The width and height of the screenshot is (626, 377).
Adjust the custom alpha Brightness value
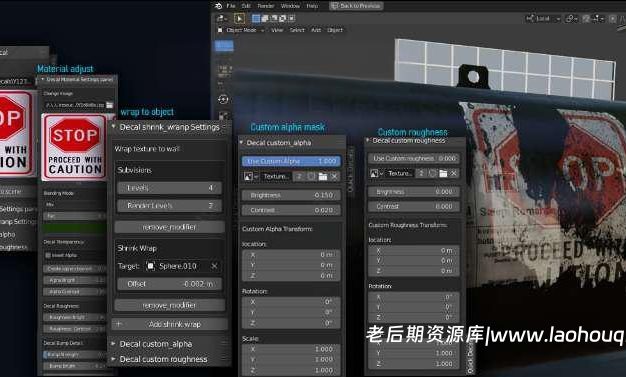(x=291, y=195)
